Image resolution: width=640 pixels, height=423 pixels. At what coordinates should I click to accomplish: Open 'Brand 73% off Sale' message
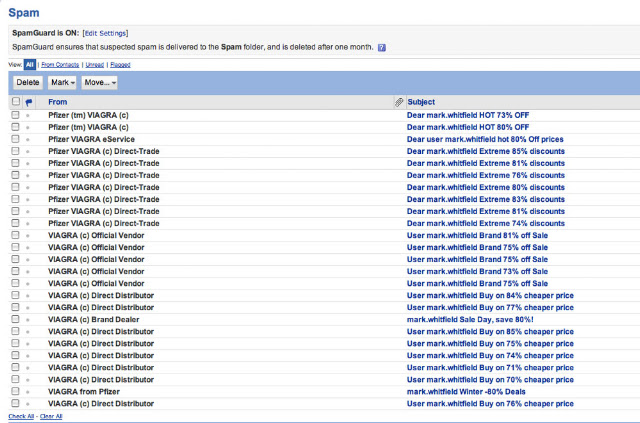(477, 272)
